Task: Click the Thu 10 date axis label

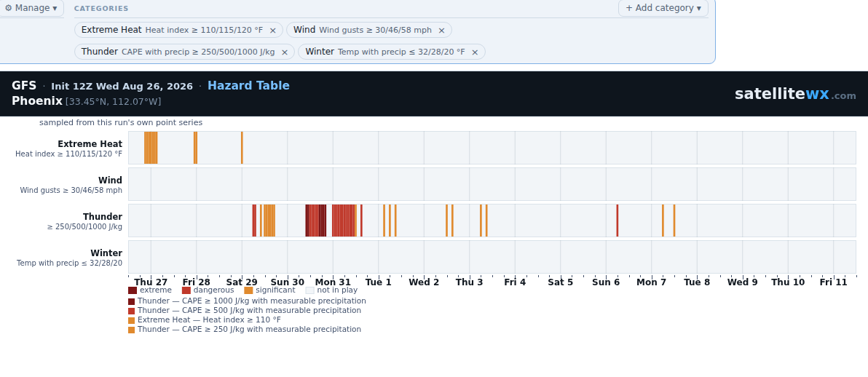Action: [788, 282]
